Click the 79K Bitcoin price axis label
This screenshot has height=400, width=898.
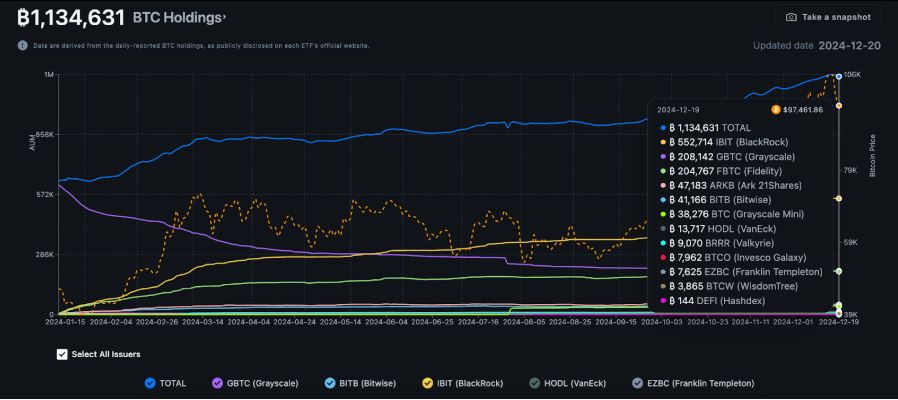pyautogui.click(x=850, y=170)
